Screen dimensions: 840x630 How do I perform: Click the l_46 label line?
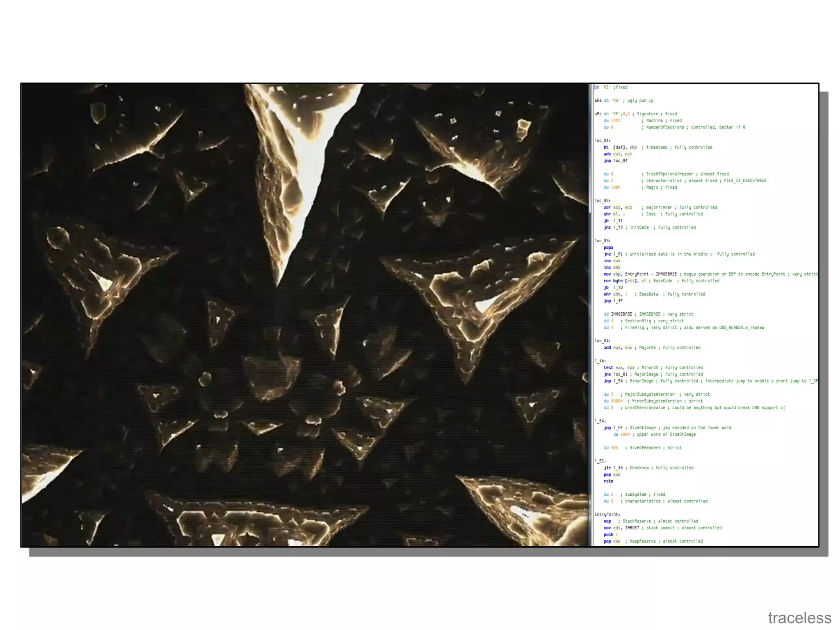click(600, 361)
